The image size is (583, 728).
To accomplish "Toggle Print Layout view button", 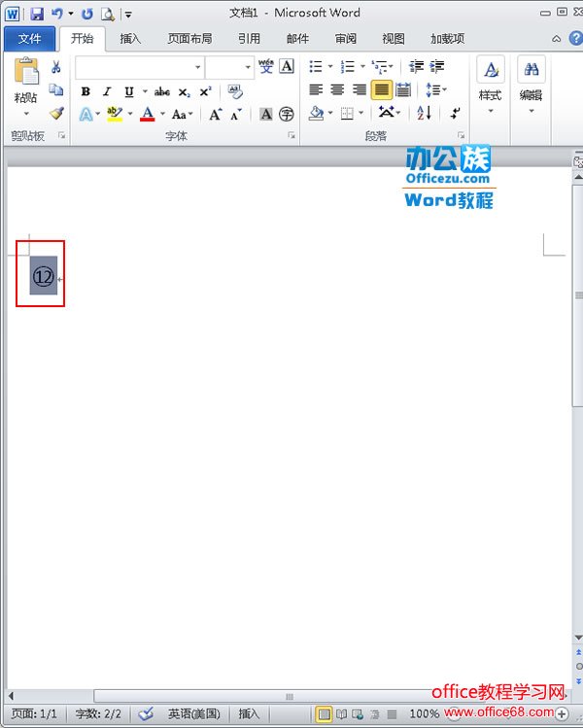I will click(324, 714).
